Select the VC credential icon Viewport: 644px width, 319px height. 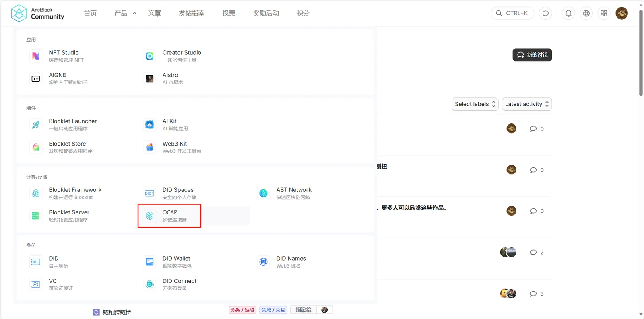[36, 284]
